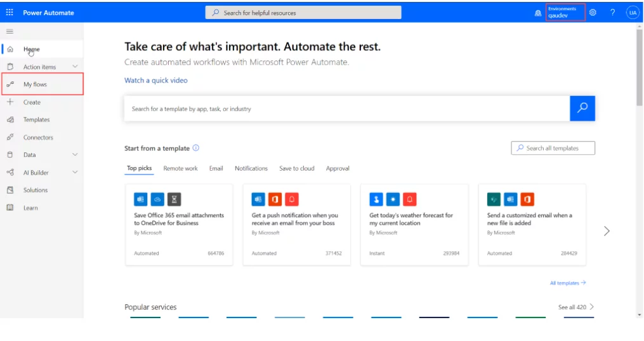The image size is (644, 341).
Task: Switch to the Email tab
Action: click(x=216, y=168)
